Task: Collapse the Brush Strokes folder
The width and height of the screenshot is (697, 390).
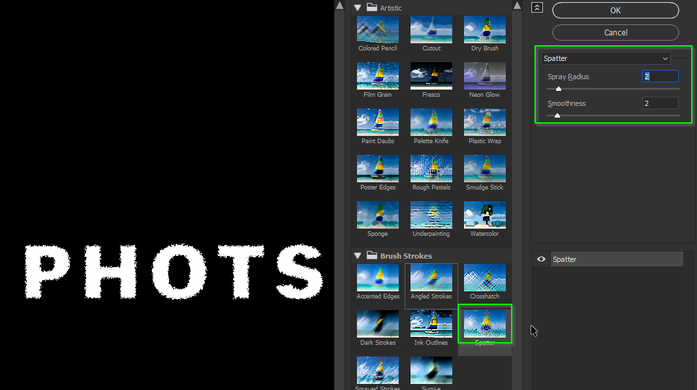Action: coord(357,256)
